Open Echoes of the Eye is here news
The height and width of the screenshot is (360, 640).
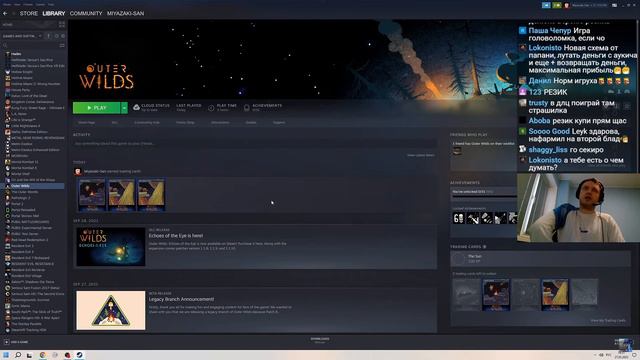[x=176, y=236]
